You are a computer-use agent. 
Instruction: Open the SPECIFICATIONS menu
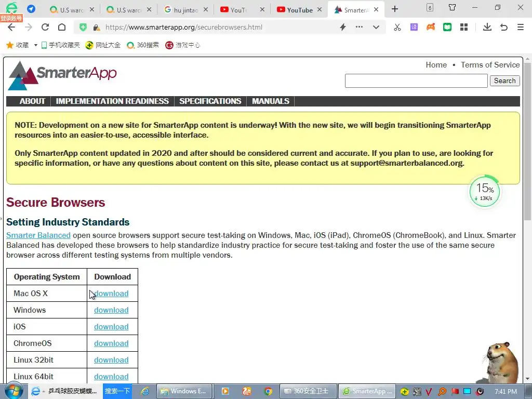(210, 101)
